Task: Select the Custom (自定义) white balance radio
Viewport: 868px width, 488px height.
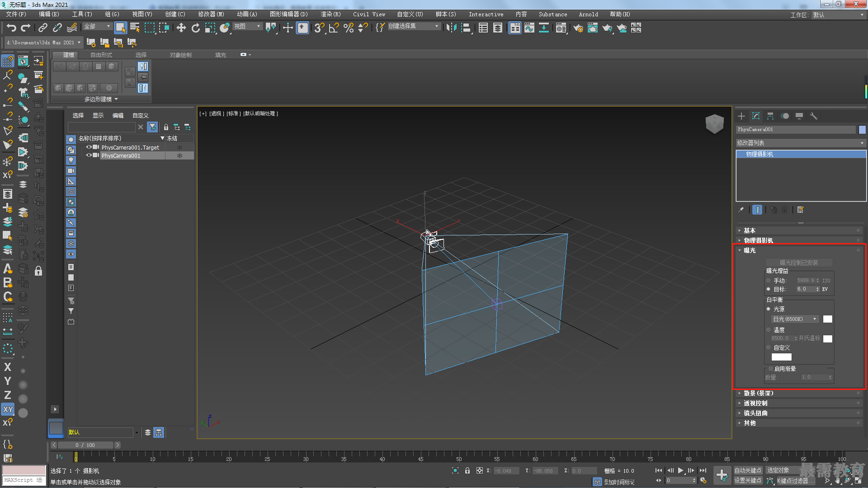Action: pyautogui.click(x=769, y=347)
